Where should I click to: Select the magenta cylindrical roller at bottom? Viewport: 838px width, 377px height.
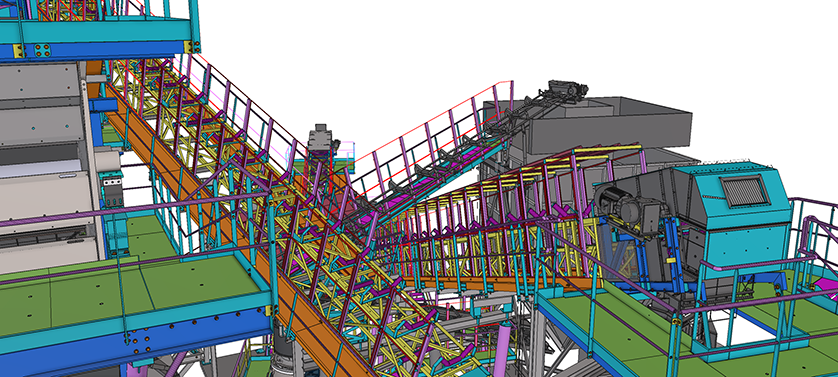501,350
